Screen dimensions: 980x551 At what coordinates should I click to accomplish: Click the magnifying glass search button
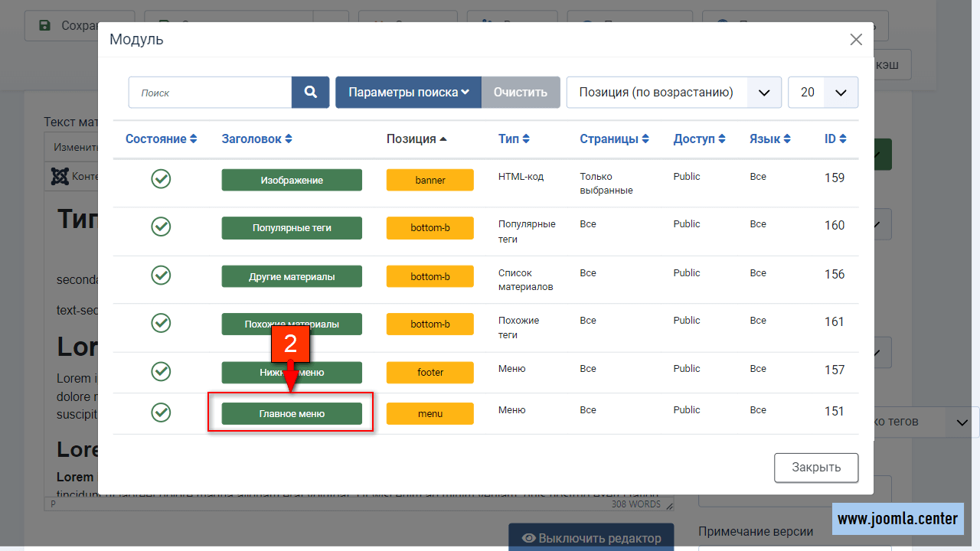pos(310,93)
